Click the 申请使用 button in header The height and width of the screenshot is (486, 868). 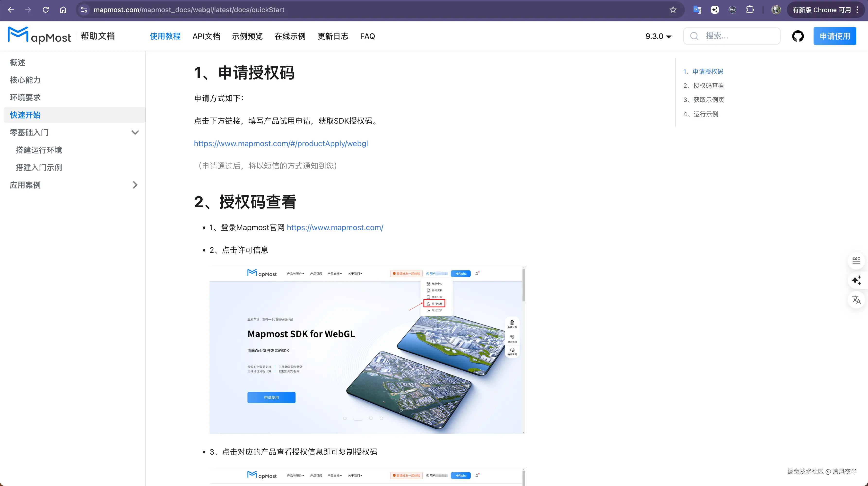coord(835,36)
